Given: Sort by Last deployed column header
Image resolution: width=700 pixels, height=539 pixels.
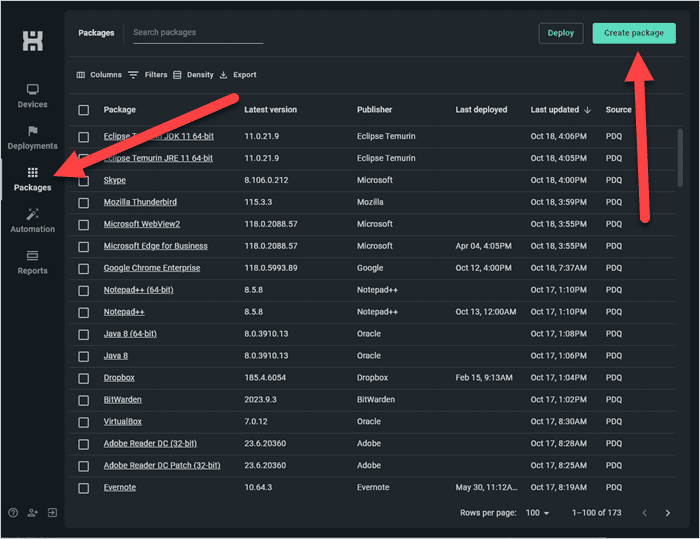Looking at the screenshot, I should pyautogui.click(x=481, y=110).
